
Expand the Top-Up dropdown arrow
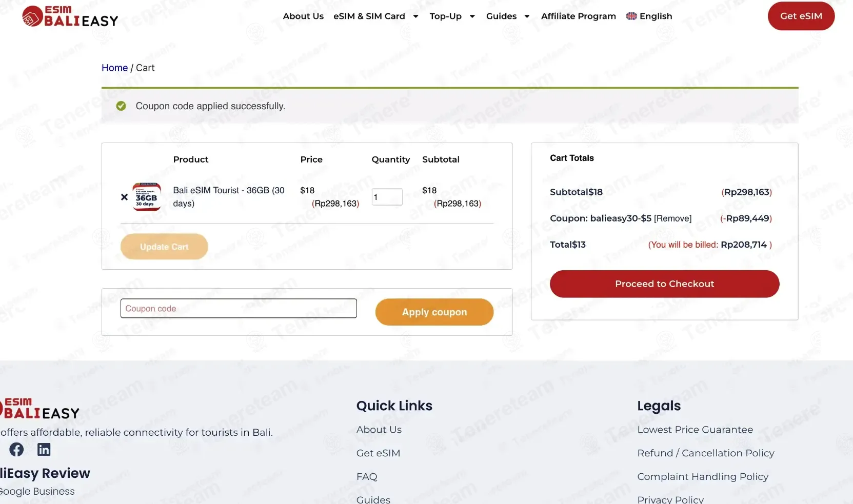pos(472,16)
